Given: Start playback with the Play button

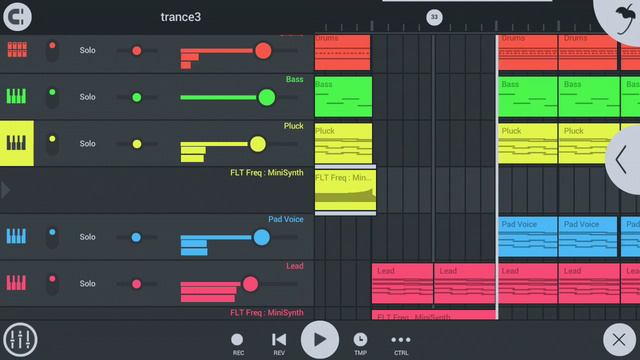Looking at the screenshot, I should point(320,340).
